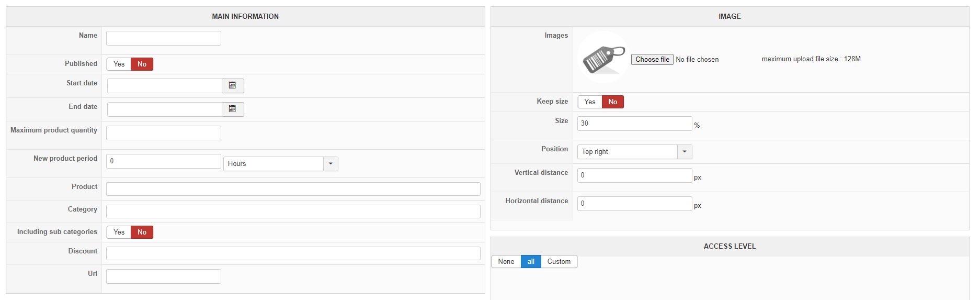Viewport: 980px width, 300px height.
Task: Focus the Name text field
Action: 164,38
